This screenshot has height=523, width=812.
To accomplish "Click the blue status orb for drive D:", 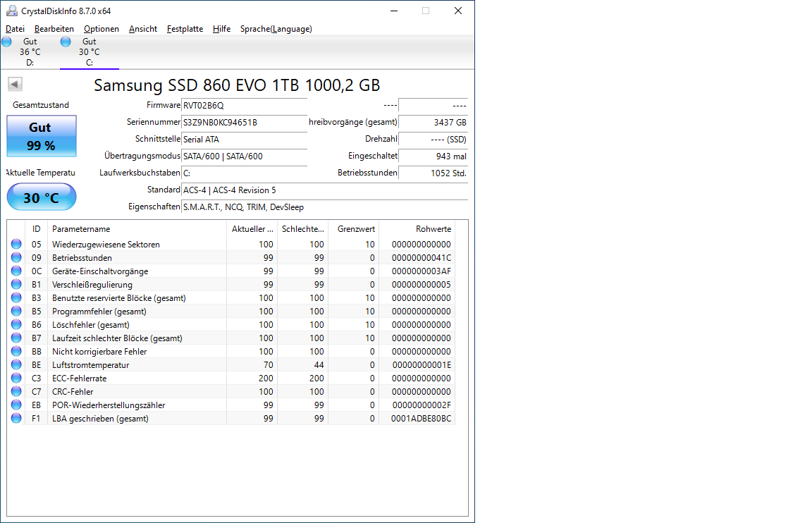I will [7, 42].
